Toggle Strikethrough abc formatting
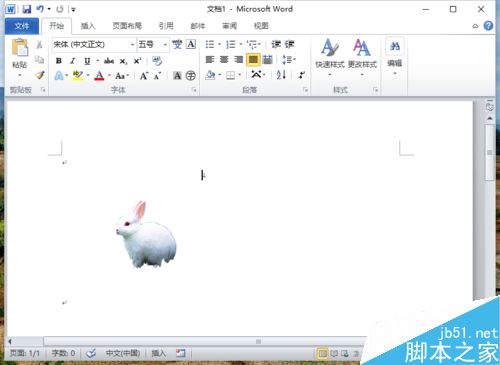The height and width of the screenshot is (365, 500). click(109, 61)
